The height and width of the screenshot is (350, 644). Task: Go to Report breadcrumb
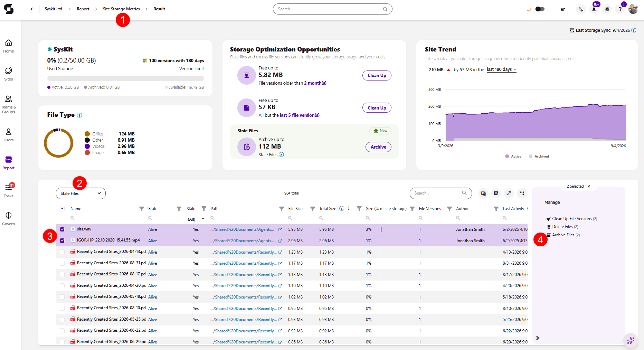(83, 9)
